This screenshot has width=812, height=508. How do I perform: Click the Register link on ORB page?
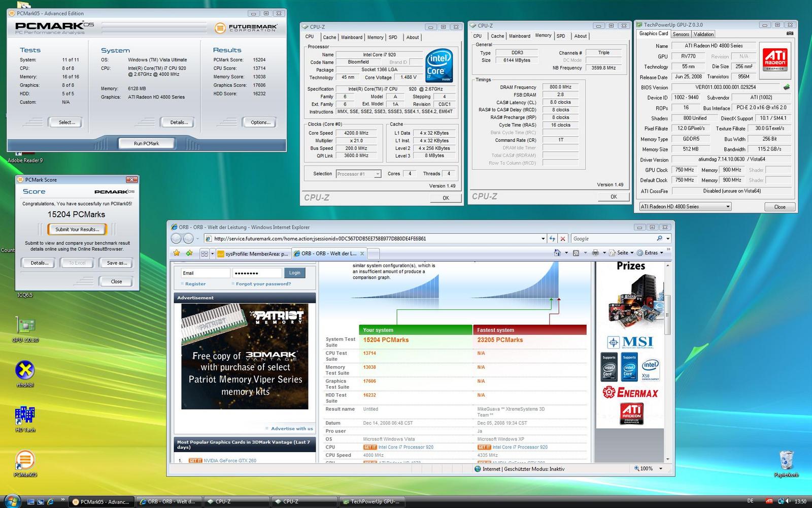(195, 284)
